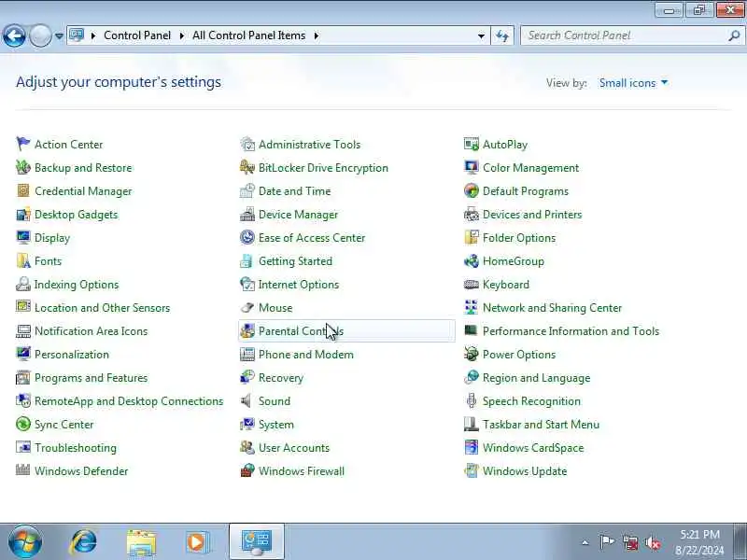
Task: Go back with the Back arrow button
Action: coord(14,35)
